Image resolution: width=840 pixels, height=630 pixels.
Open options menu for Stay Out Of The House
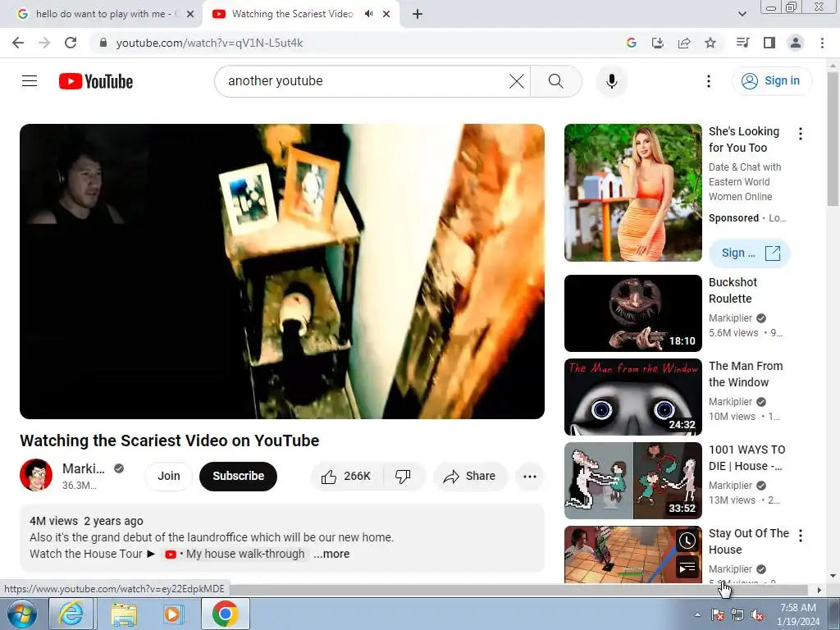click(801, 535)
